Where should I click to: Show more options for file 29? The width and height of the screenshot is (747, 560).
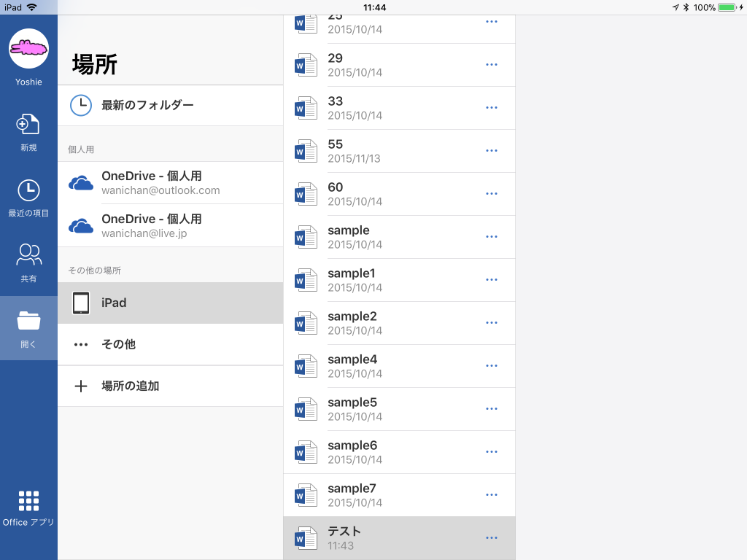click(x=492, y=65)
